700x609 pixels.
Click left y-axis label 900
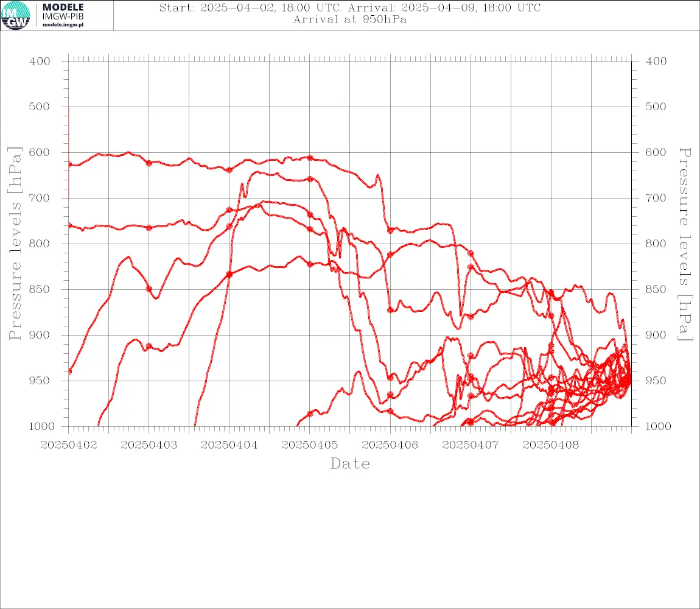(x=40, y=335)
